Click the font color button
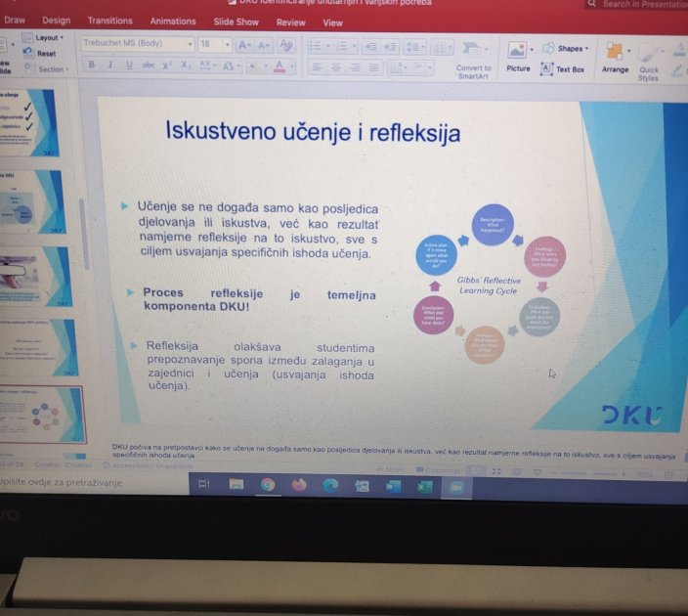 (279, 66)
